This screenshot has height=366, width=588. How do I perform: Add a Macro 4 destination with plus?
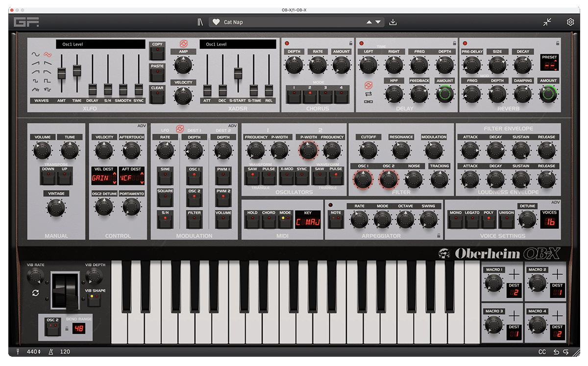(x=557, y=315)
